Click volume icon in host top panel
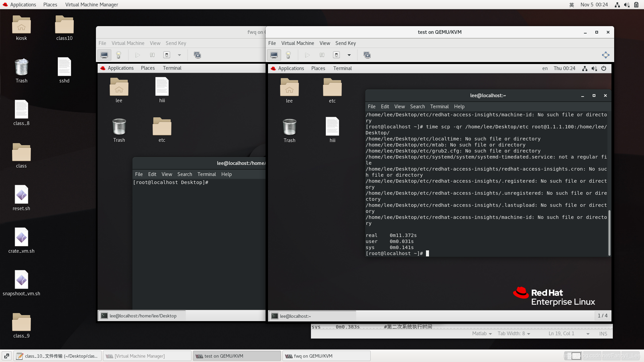644x362 pixels. 627,5
